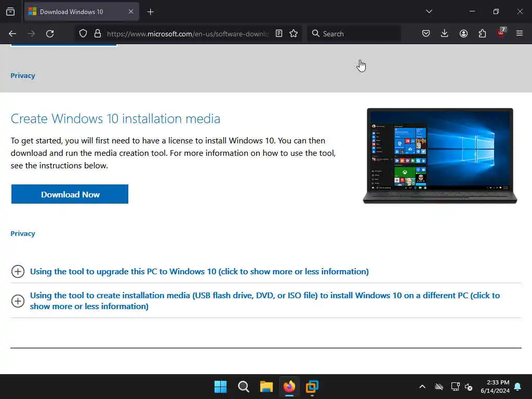Go back to previous page
The height and width of the screenshot is (399, 532).
[12, 34]
